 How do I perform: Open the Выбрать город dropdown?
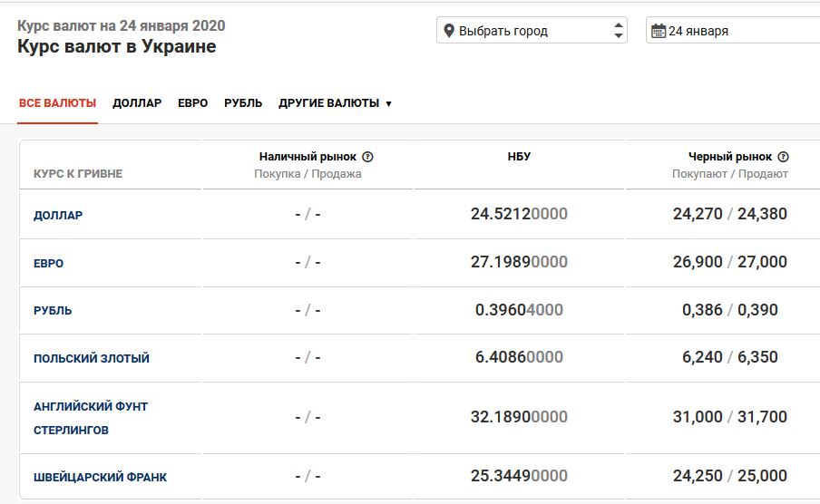coord(531,31)
